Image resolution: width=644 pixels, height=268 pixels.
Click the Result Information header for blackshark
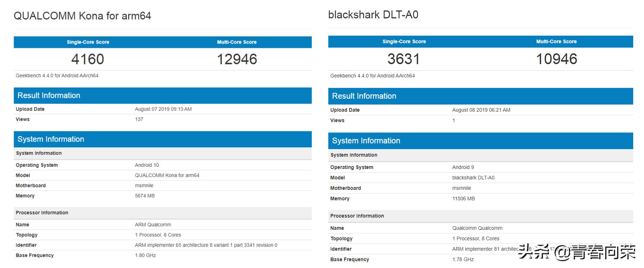pos(364,96)
